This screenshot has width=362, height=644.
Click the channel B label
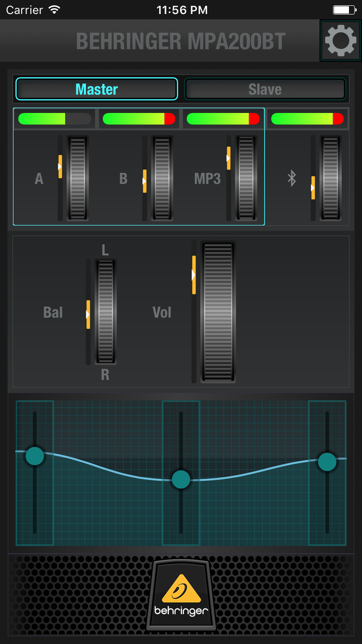[x=124, y=179]
